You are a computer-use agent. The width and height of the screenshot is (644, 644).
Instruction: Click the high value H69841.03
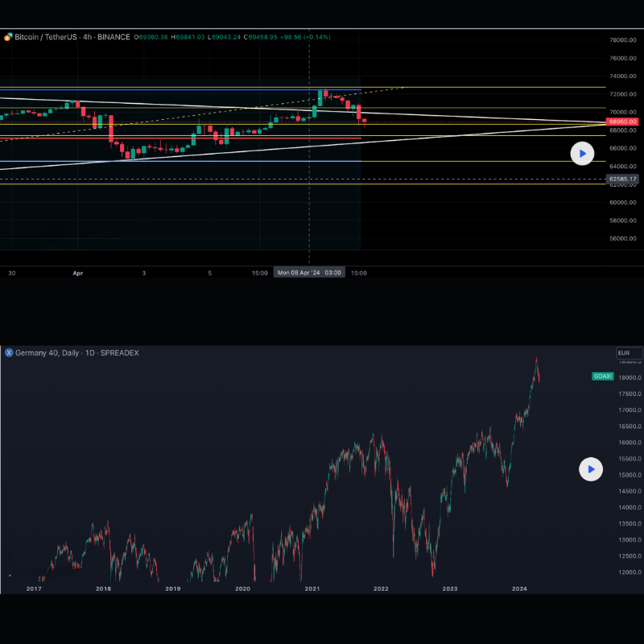188,37
